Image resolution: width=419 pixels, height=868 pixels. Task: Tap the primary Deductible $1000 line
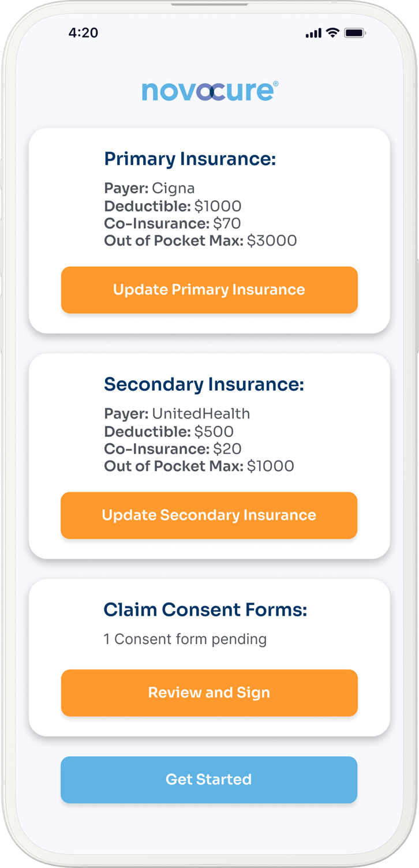click(x=173, y=206)
